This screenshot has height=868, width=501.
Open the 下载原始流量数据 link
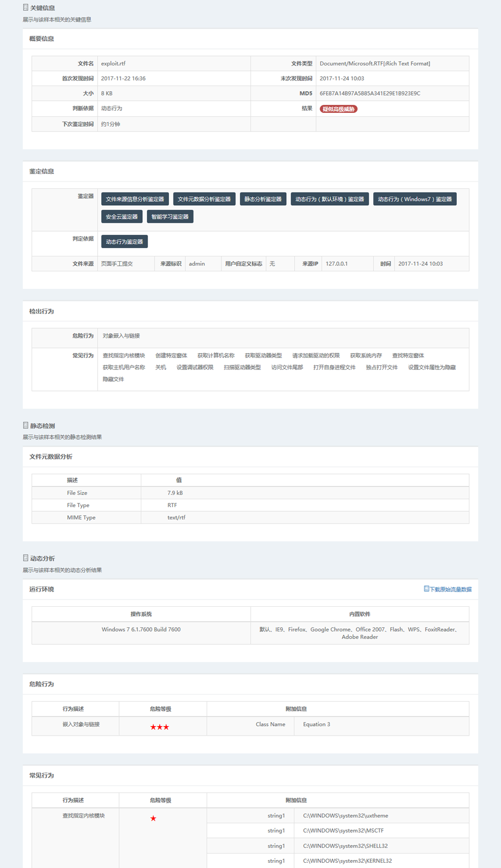click(450, 589)
